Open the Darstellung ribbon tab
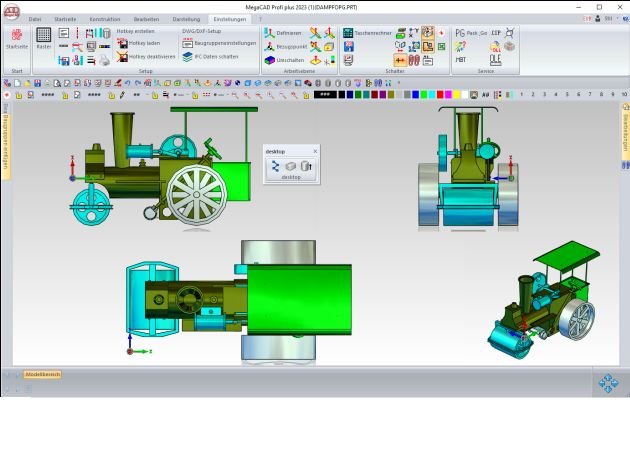This screenshot has width=630, height=453. click(186, 18)
